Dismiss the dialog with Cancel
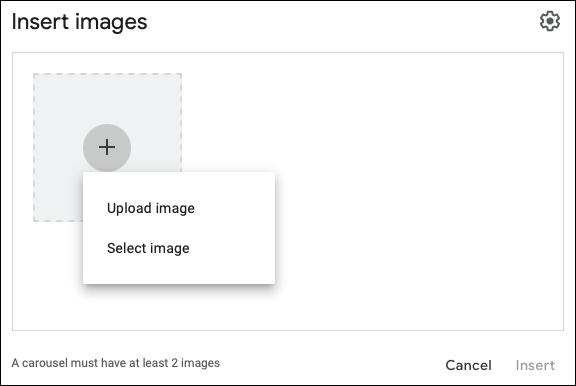This screenshot has width=576, height=386. tap(468, 365)
